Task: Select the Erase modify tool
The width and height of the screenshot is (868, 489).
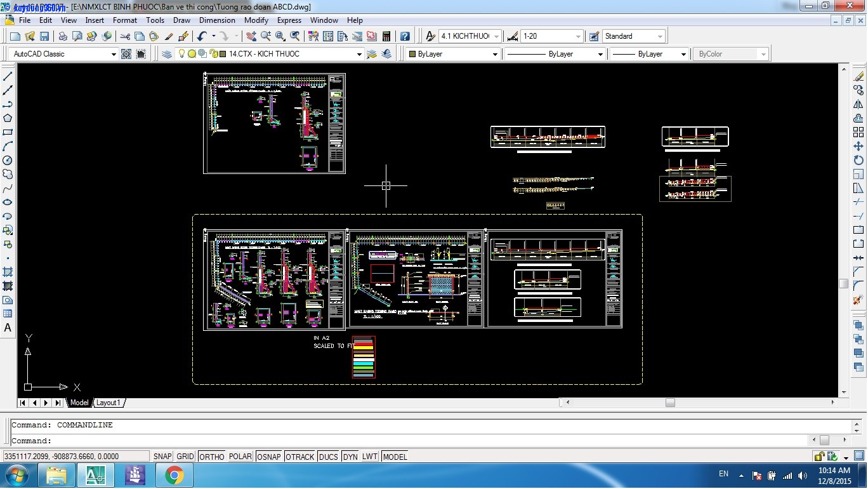Action: 858,76
